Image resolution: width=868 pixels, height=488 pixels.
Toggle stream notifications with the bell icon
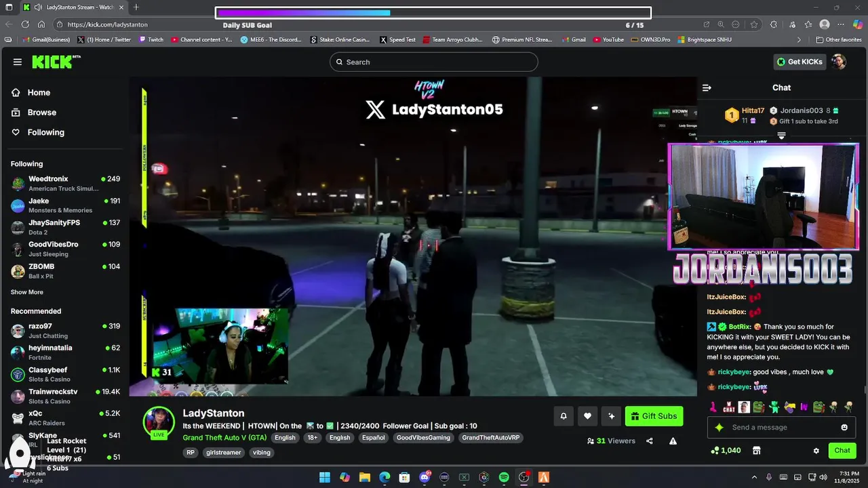click(563, 416)
